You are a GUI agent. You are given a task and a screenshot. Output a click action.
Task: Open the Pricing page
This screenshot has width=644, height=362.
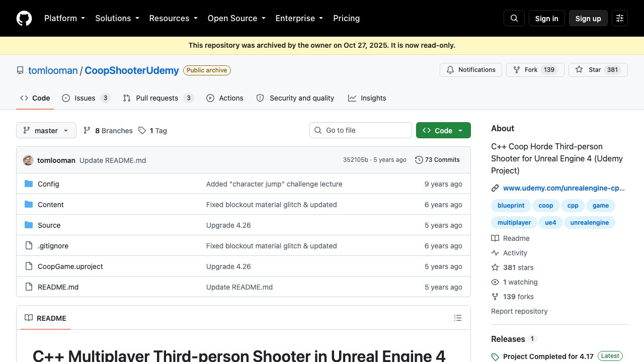347,18
